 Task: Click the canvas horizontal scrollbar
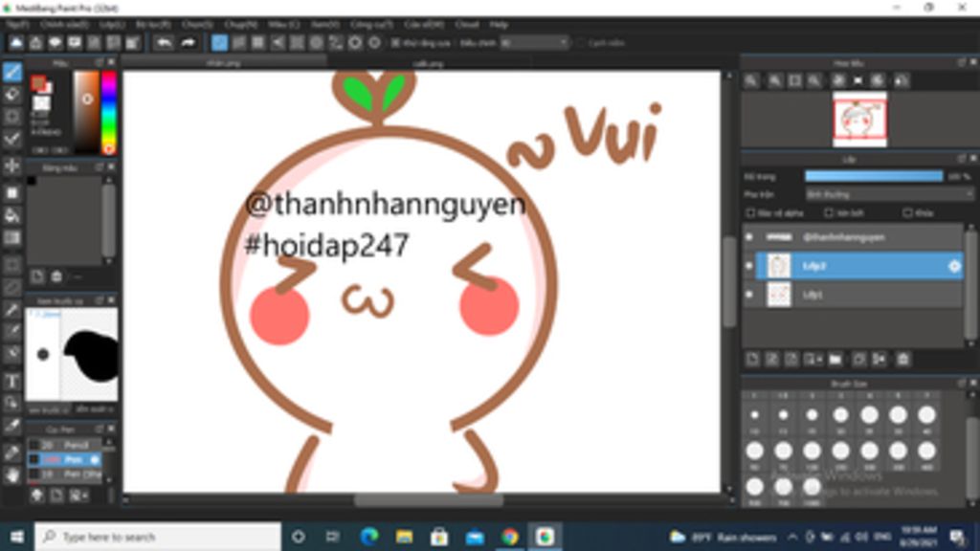429,499
